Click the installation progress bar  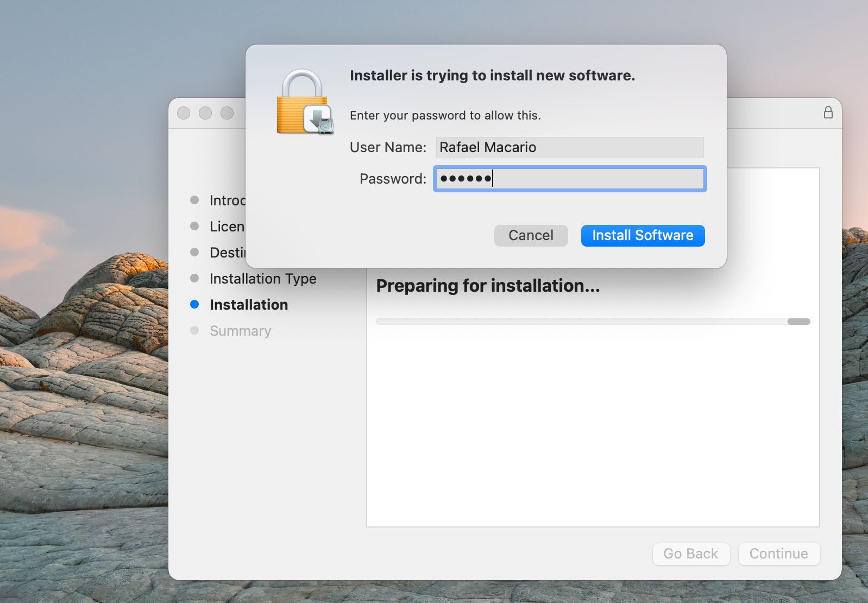pyautogui.click(x=593, y=322)
